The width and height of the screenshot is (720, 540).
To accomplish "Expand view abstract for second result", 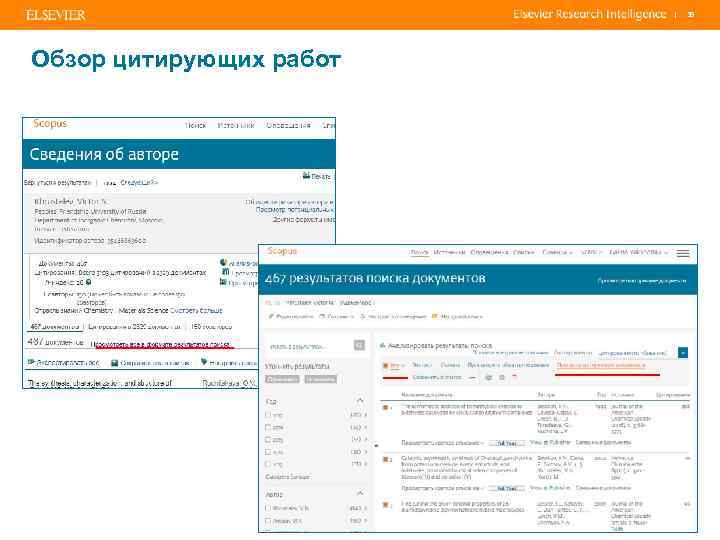I will pos(442,488).
